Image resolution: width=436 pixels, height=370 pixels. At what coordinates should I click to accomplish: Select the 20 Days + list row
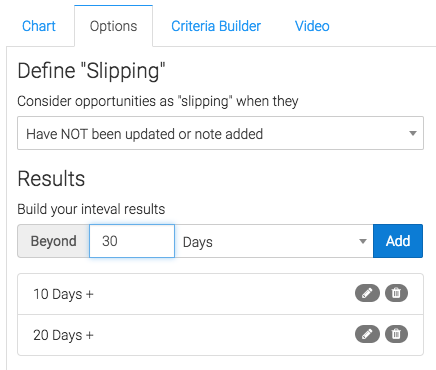[x=220, y=335]
